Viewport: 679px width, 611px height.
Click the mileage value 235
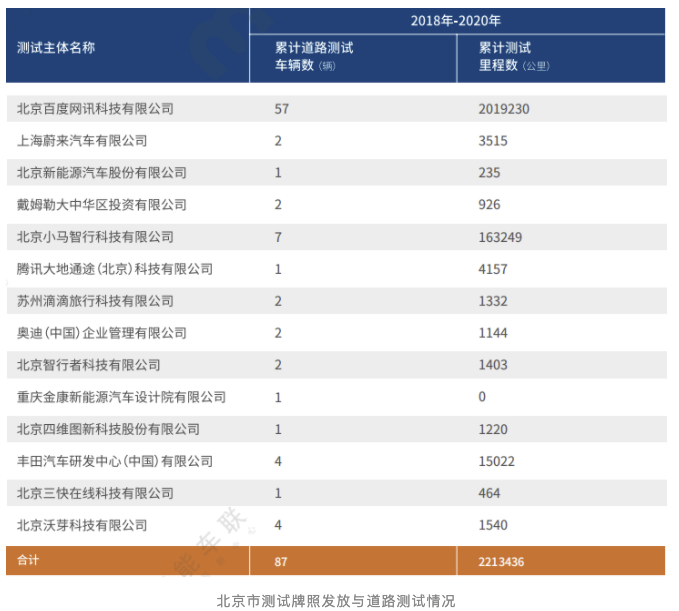(489, 173)
